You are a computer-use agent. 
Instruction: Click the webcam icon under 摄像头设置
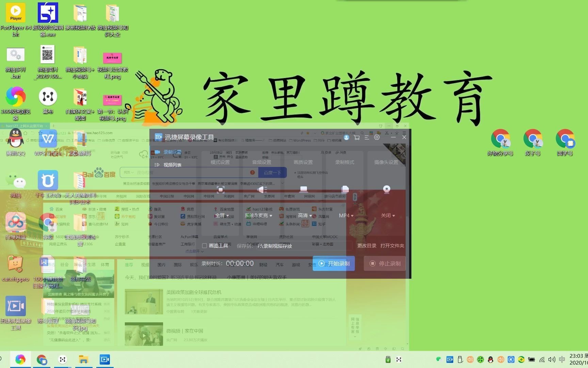pyautogui.click(x=387, y=189)
